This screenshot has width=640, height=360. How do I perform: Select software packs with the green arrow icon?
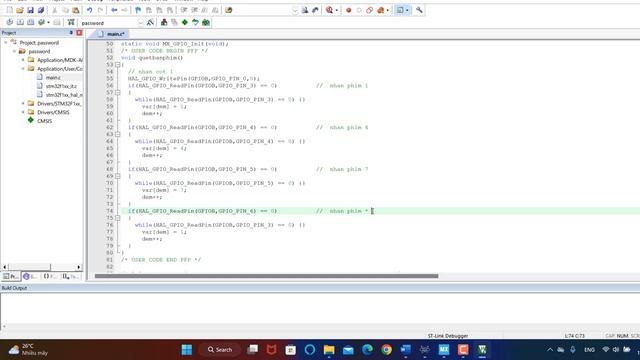tap(196, 22)
